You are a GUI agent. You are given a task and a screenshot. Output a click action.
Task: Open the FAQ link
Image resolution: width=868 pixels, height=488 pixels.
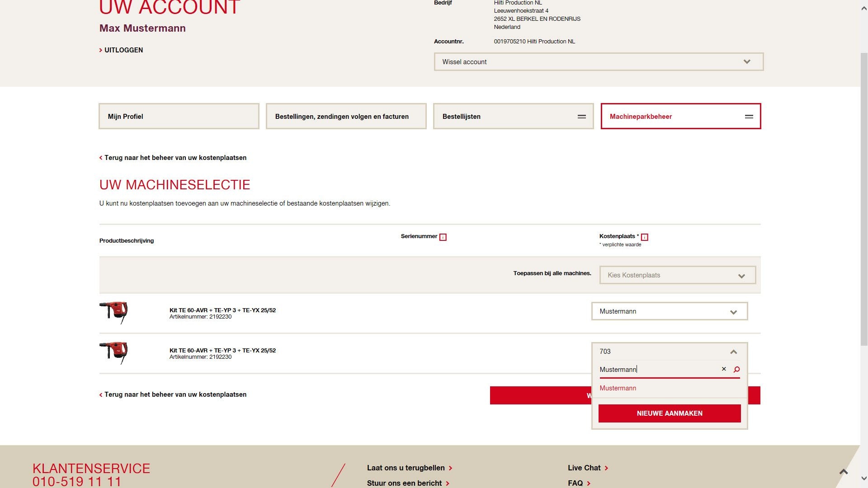click(579, 483)
